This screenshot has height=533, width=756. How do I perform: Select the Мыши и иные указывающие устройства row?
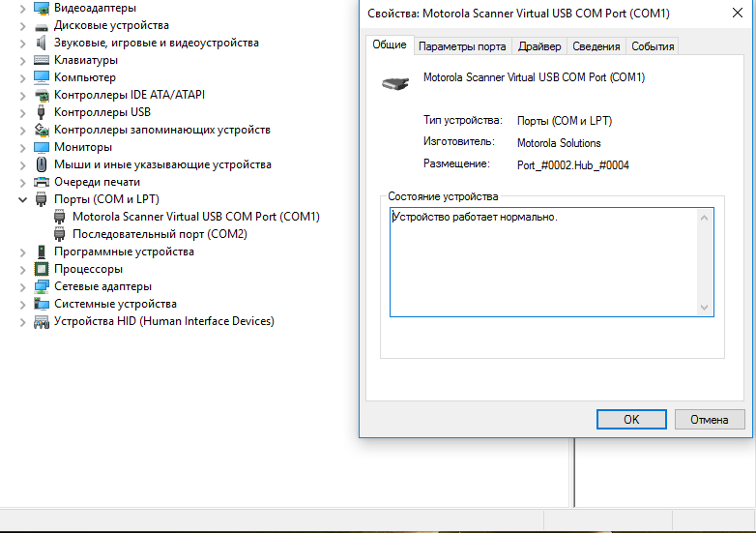[x=162, y=164]
